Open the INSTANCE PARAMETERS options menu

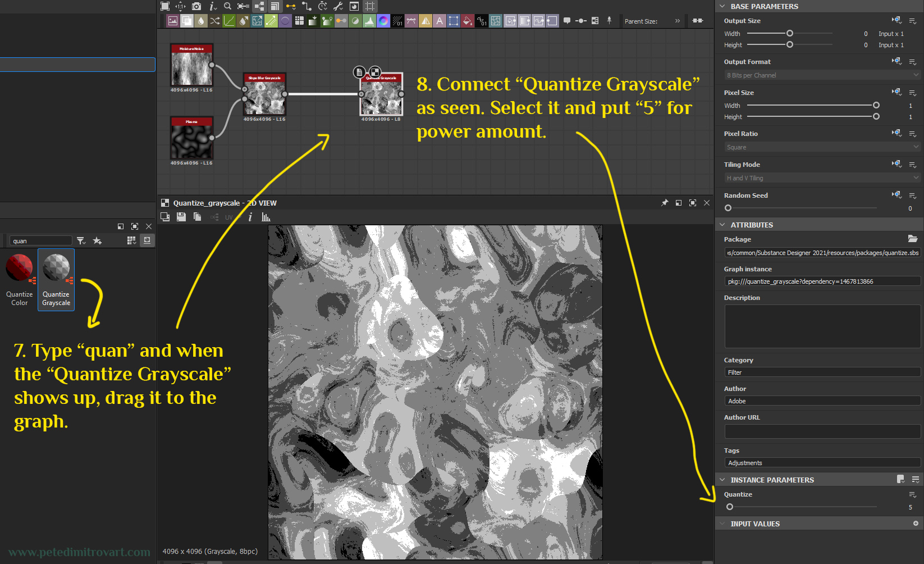point(916,479)
